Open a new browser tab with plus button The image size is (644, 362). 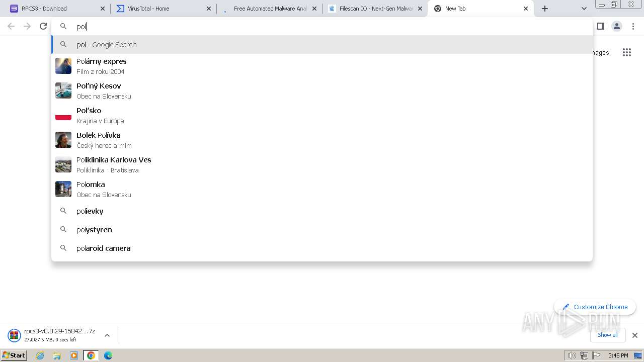(545, 9)
